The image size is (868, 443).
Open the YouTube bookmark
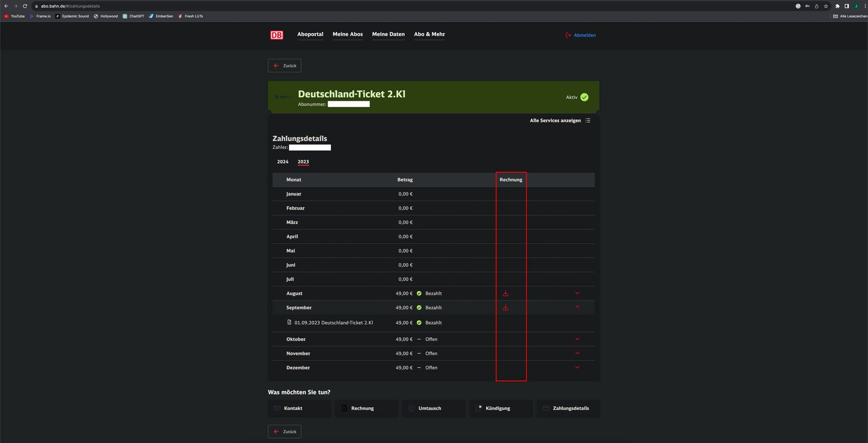[15, 16]
